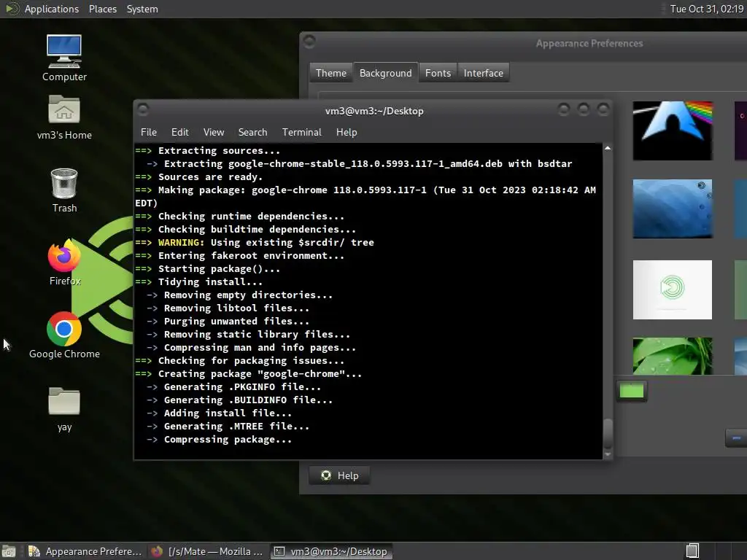Click the Applications menu logo icon

[12, 9]
